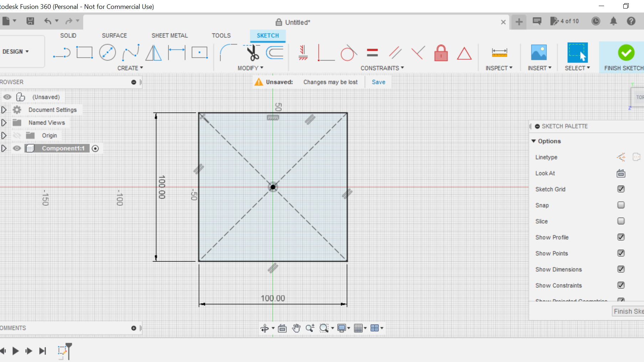Image resolution: width=644 pixels, height=362 pixels.
Task: Hide Component1:1 with its eye icon
Action: pos(17,148)
